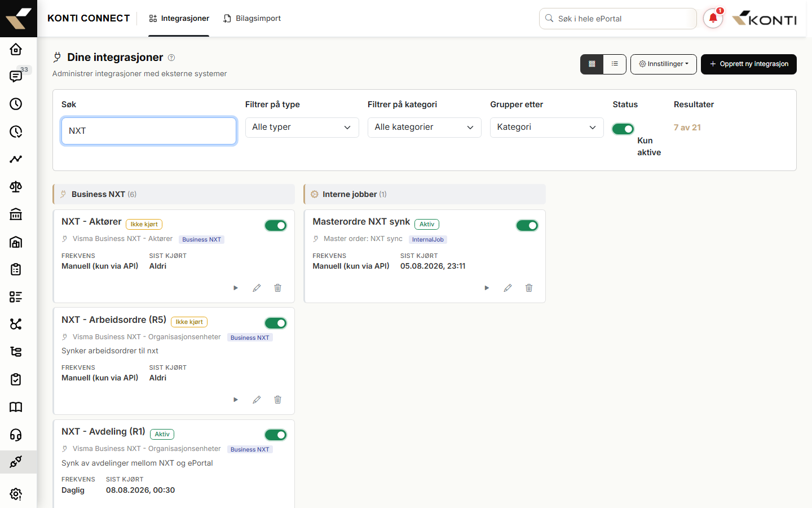This screenshot has width=812, height=508.
Task: Click the Konti logo at top left
Action: click(19, 19)
